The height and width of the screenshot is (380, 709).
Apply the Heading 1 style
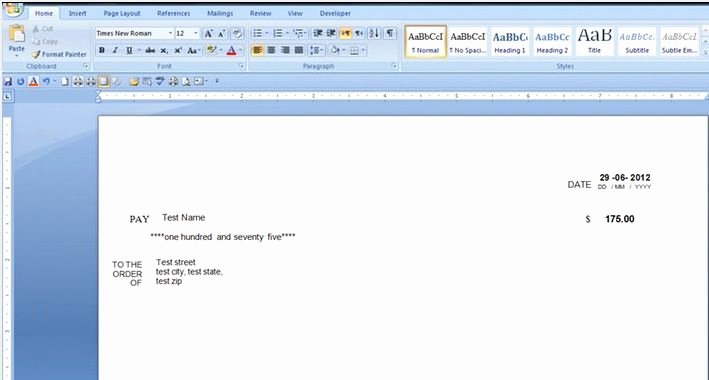coord(510,42)
